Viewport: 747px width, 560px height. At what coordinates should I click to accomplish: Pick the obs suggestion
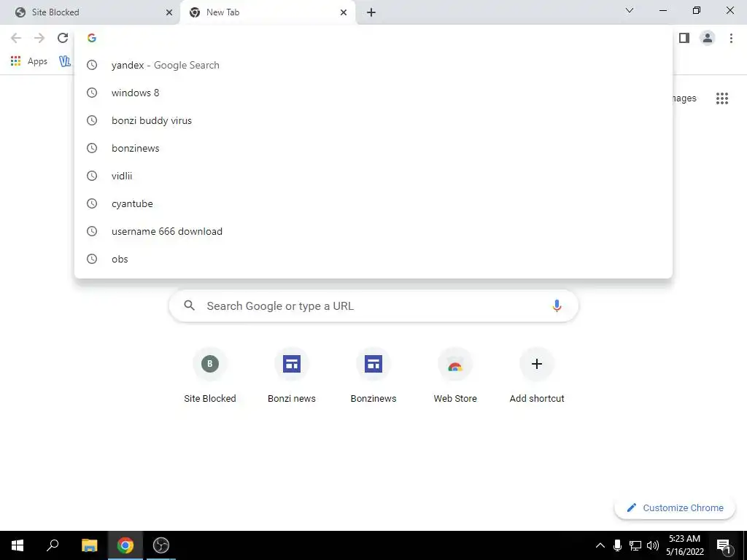click(373, 259)
